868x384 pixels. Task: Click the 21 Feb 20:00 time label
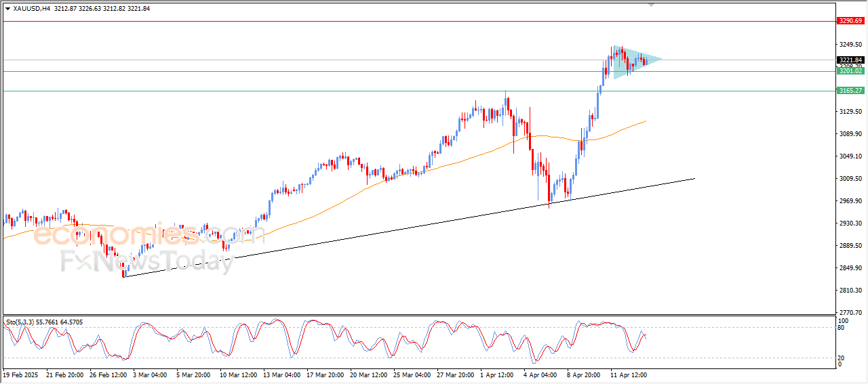64,375
